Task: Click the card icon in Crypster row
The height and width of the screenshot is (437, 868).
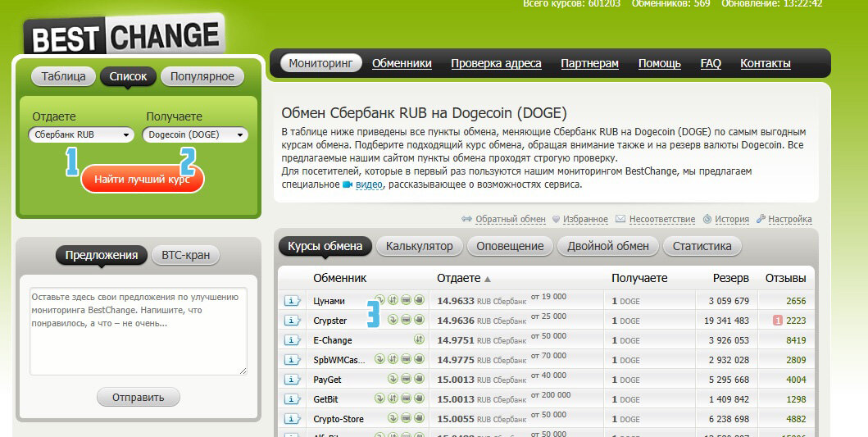Action: (406, 320)
